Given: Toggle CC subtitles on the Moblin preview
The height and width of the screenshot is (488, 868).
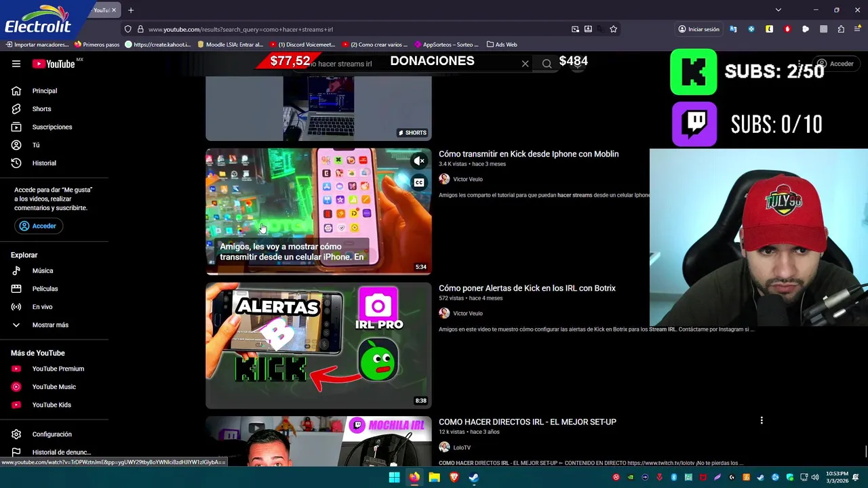Looking at the screenshot, I should (x=419, y=182).
